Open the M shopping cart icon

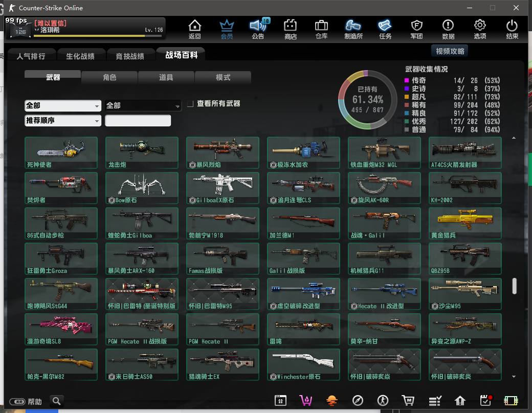point(408,401)
